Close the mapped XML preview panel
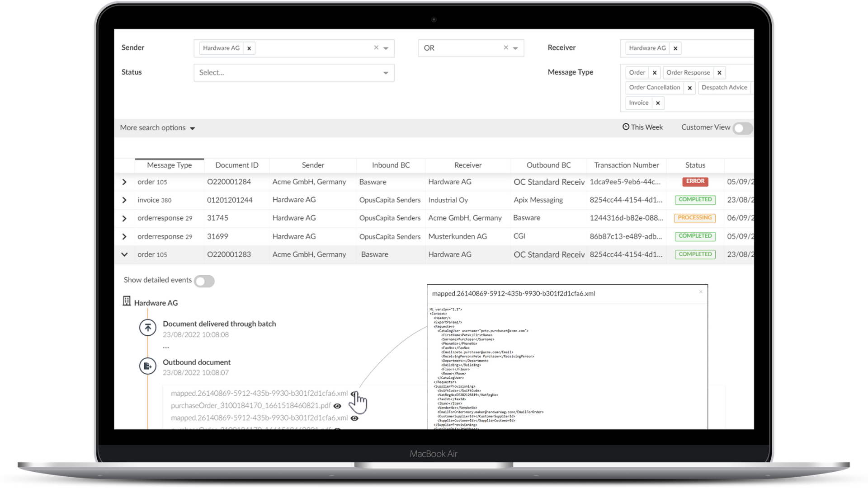 click(701, 291)
